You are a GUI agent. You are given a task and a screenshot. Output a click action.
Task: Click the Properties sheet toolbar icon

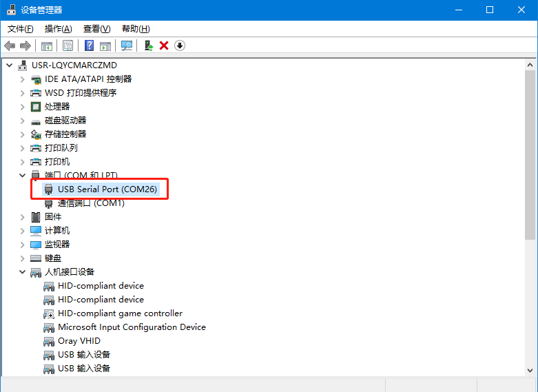[x=68, y=45]
